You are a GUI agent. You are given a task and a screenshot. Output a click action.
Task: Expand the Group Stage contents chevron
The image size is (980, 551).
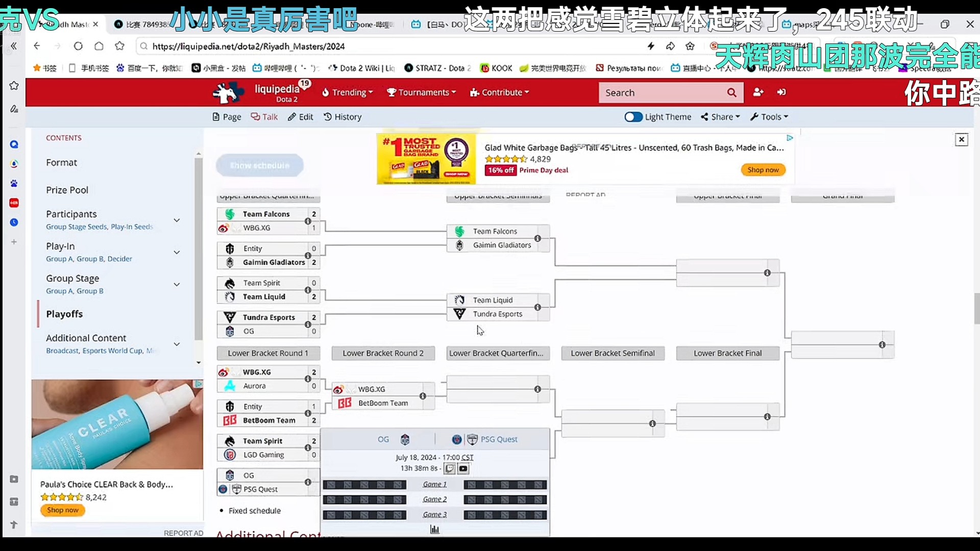(x=177, y=285)
